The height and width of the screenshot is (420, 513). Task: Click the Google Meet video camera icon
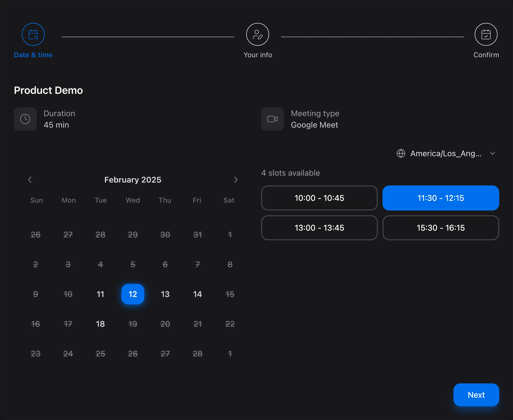(272, 119)
